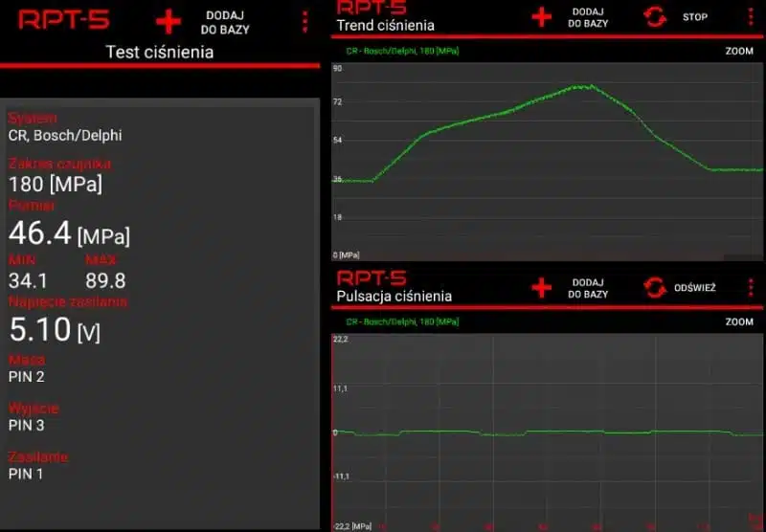
Task: Click the circular arrows icon beside STOP
Action: point(655,16)
